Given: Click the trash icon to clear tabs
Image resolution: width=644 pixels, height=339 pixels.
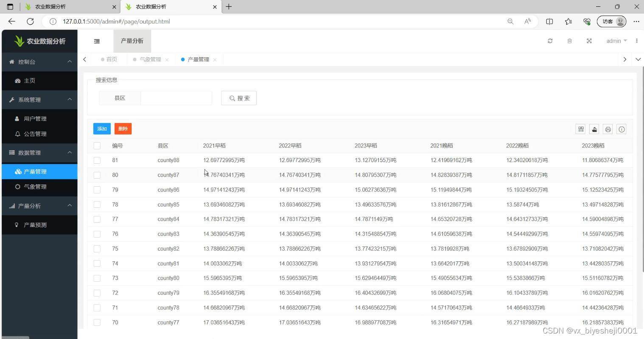Looking at the screenshot, I should [x=569, y=41].
